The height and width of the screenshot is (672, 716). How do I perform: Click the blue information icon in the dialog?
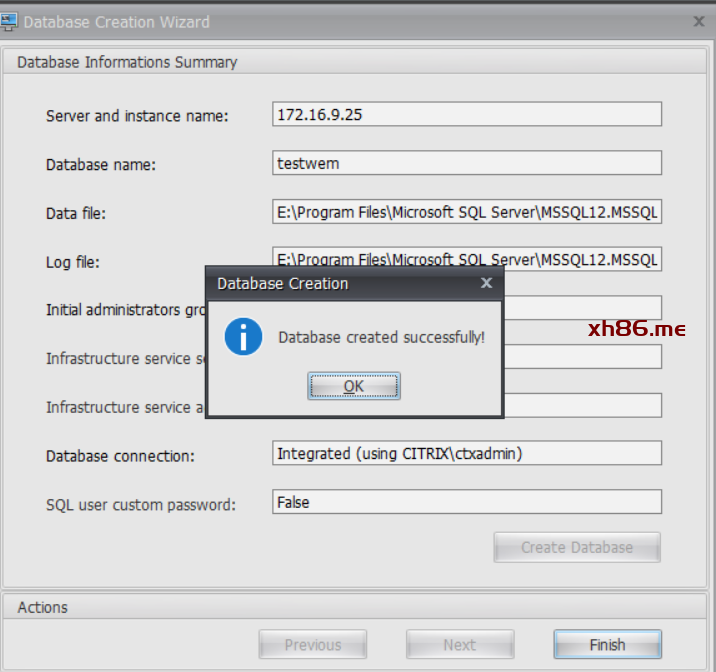click(243, 337)
